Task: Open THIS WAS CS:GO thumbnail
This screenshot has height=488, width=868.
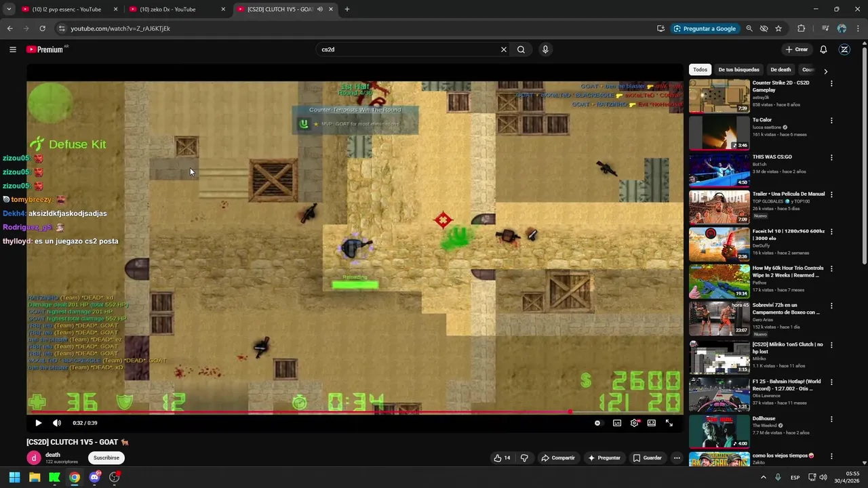Action: [x=719, y=169]
